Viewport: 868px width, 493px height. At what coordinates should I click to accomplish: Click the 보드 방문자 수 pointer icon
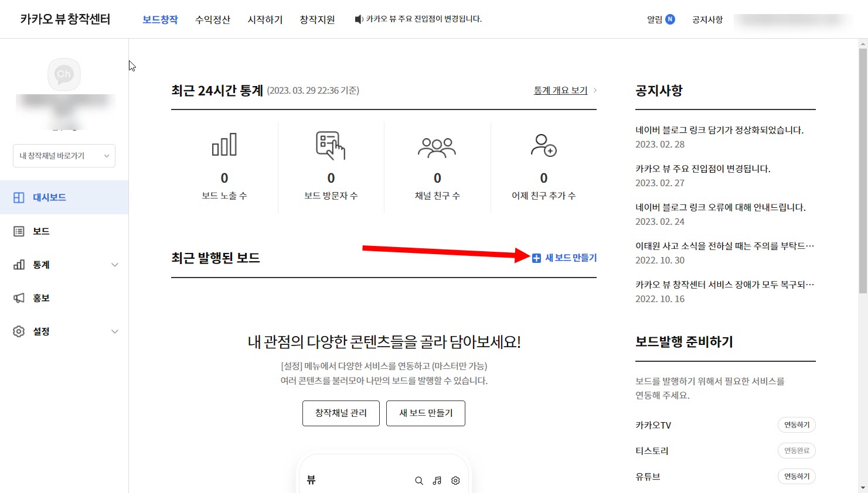tap(331, 145)
